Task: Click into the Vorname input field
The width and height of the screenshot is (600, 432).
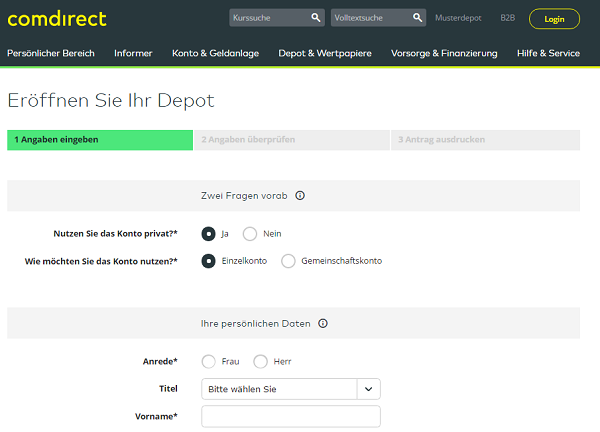Action: pos(291,416)
